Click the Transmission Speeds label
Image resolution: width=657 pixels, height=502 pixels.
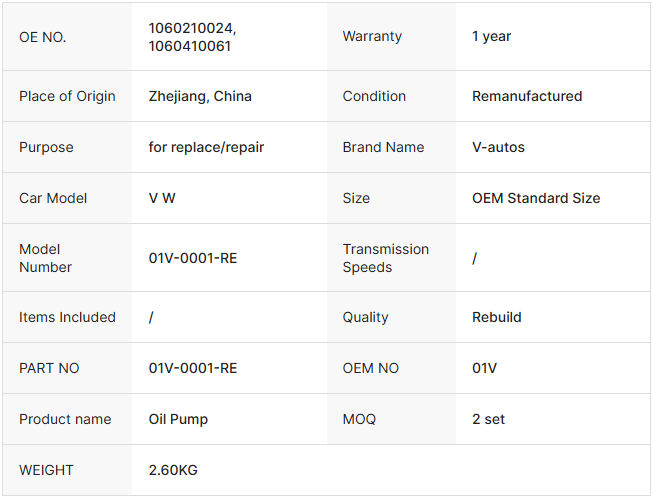(385, 258)
